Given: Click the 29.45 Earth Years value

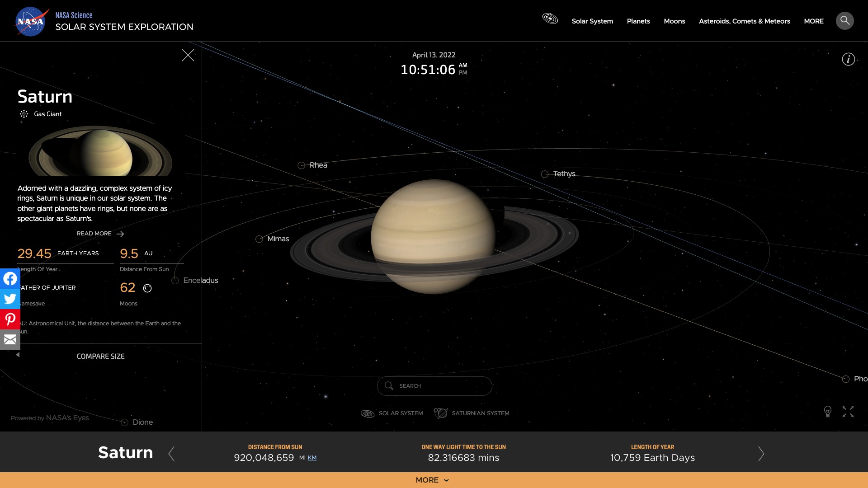Looking at the screenshot, I should coord(34,253).
